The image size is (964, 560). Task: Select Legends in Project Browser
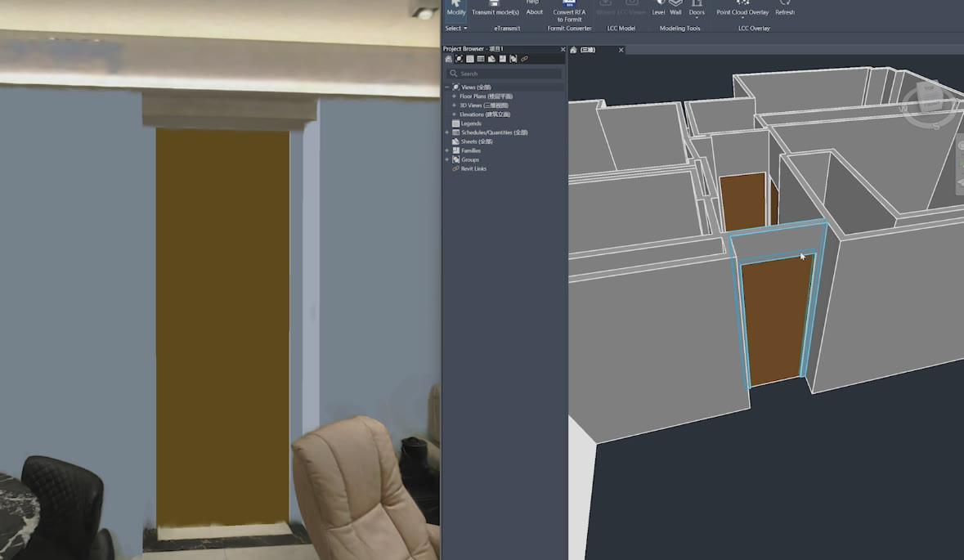click(x=471, y=123)
